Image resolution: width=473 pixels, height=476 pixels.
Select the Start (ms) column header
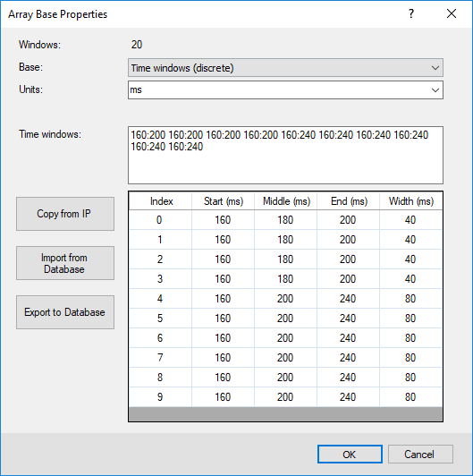(224, 201)
